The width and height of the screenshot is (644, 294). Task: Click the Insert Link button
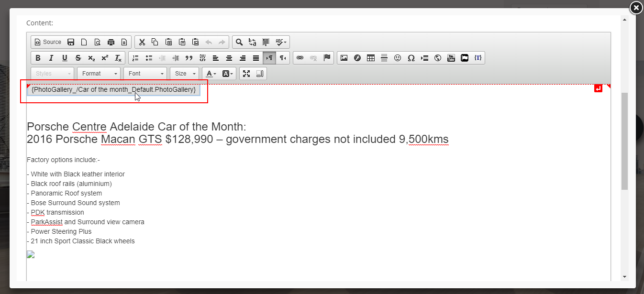[300, 58]
